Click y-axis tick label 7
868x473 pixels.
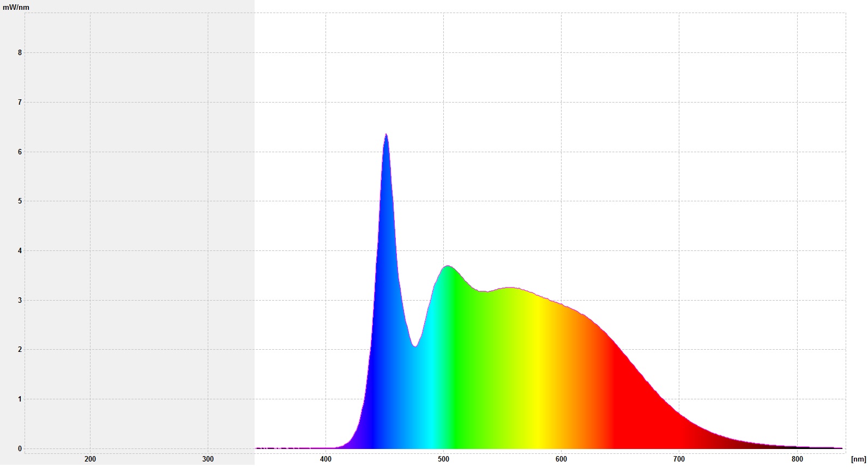[20, 102]
